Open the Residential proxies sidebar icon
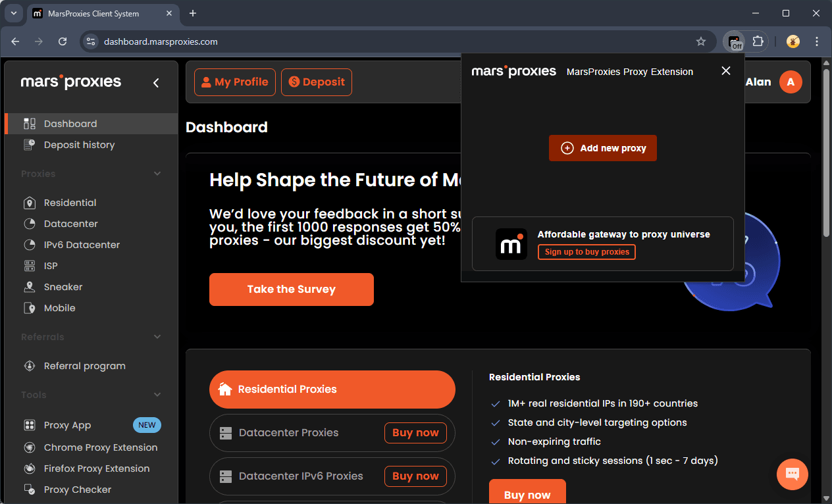832x504 pixels. click(x=29, y=203)
